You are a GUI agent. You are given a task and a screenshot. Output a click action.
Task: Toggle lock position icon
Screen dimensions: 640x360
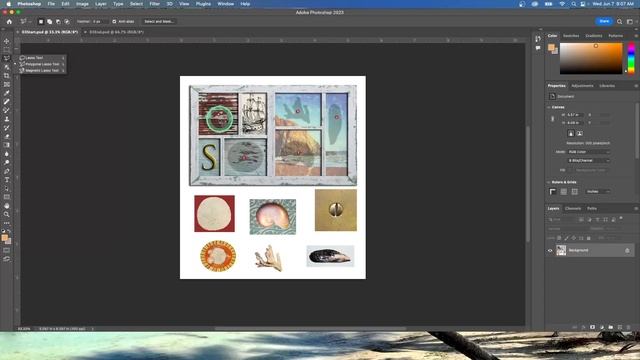[574, 238]
